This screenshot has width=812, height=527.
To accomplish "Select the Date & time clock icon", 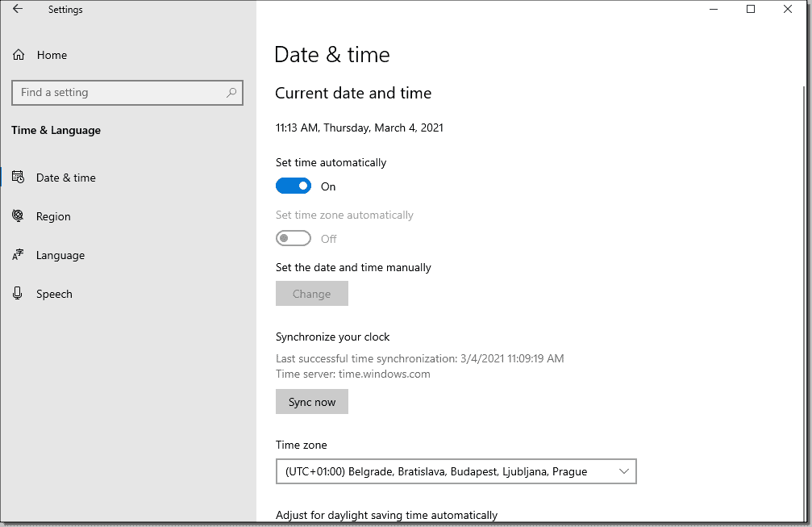I will [x=18, y=178].
